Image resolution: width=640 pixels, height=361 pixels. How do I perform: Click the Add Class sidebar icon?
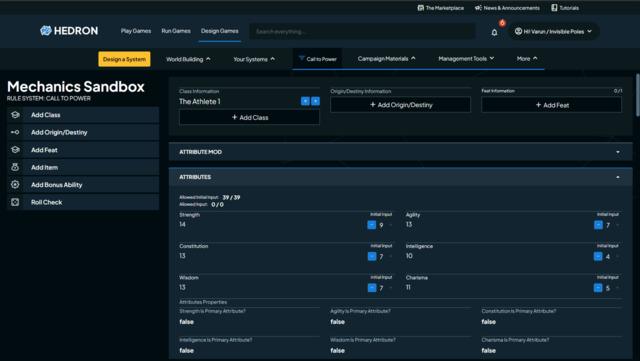pyautogui.click(x=15, y=115)
